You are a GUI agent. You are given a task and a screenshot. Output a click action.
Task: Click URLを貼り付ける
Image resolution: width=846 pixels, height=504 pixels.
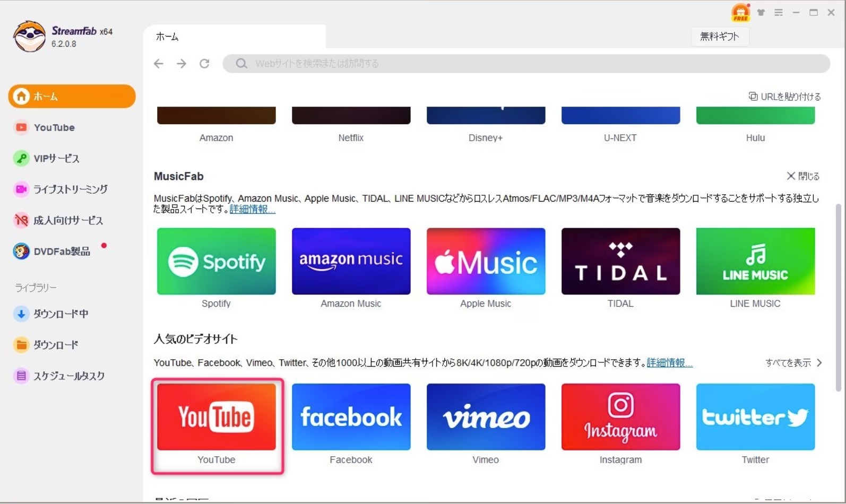tap(785, 97)
